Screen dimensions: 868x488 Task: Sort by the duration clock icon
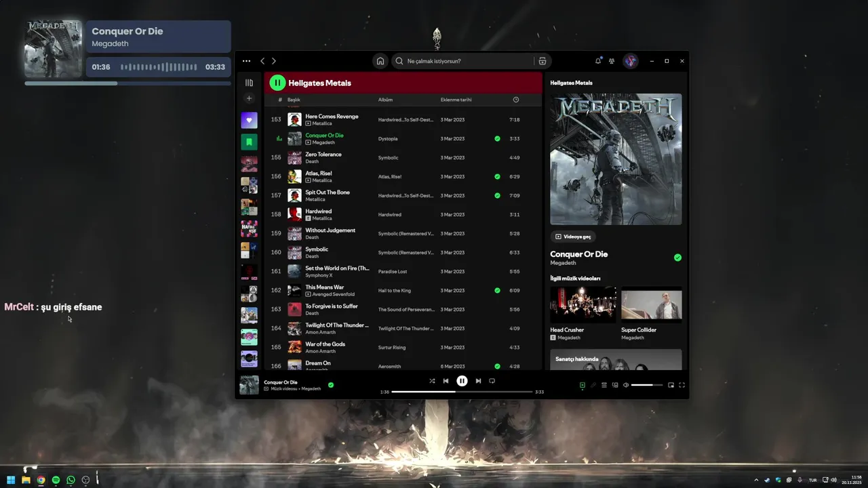point(516,100)
